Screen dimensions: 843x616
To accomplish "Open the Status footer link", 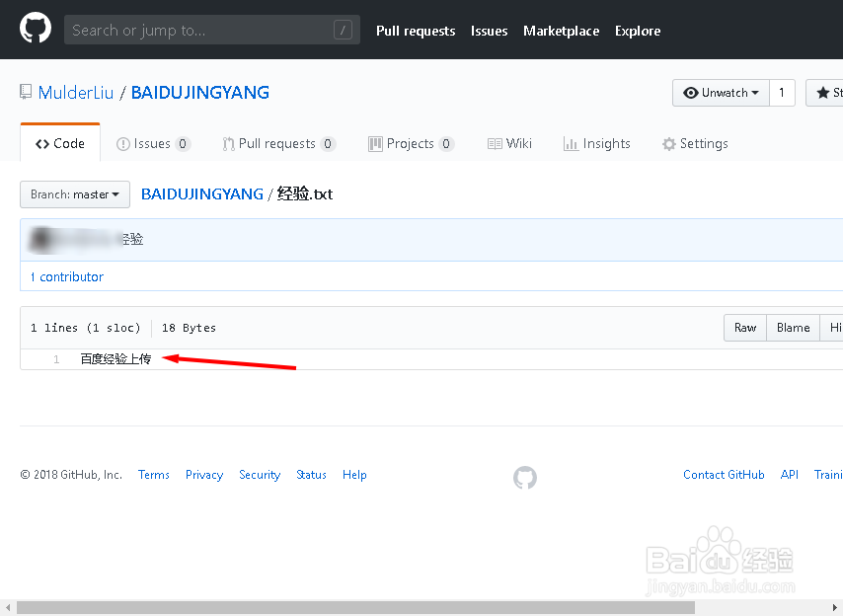I will (311, 475).
